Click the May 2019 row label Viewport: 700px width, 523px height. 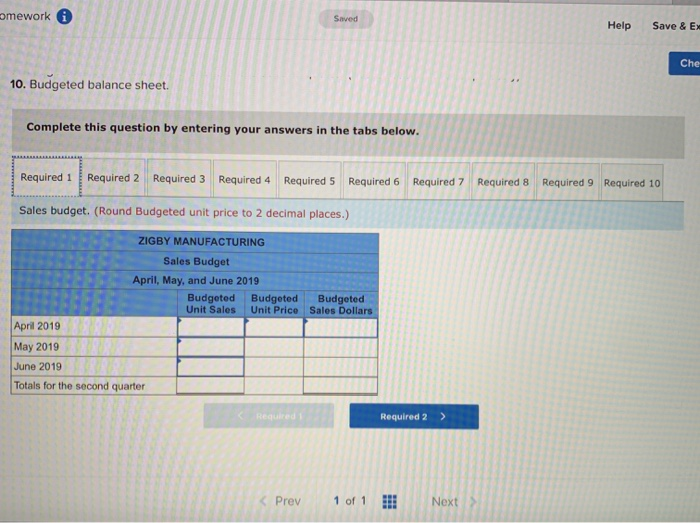pos(36,346)
